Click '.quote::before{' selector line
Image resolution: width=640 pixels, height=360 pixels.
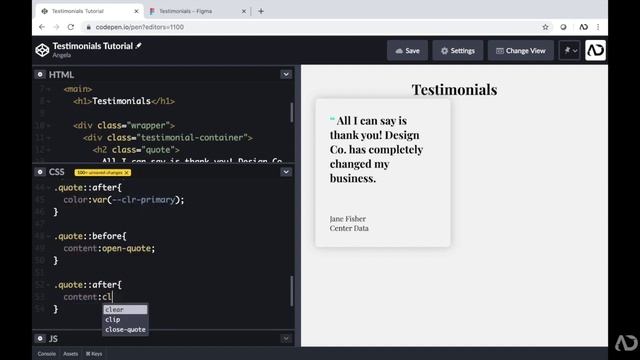[x=90, y=236]
